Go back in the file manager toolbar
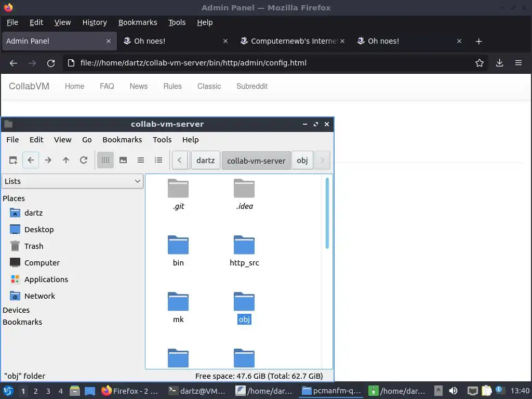 pyautogui.click(x=31, y=160)
